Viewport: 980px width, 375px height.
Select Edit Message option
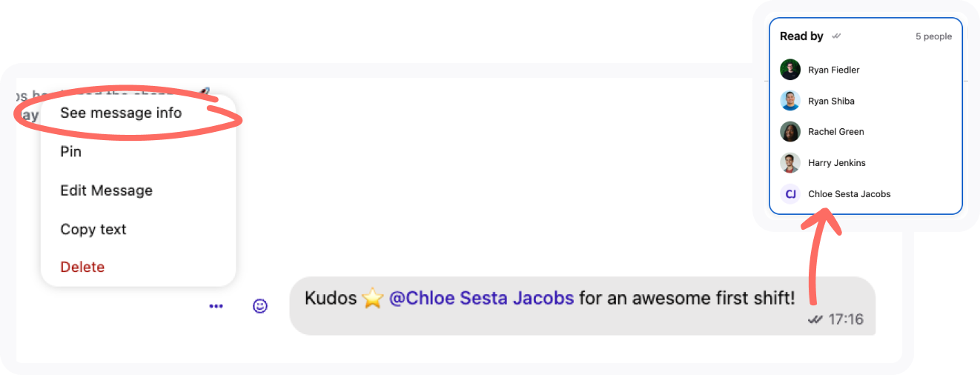[106, 190]
